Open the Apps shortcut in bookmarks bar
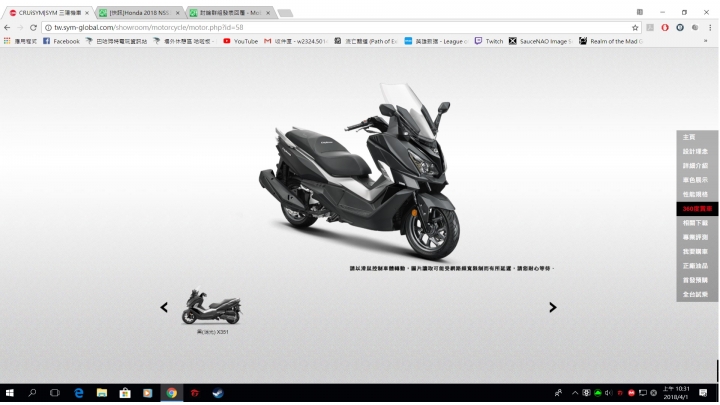Image resolution: width=720 pixels, height=405 pixels. pyautogui.click(x=20, y=41)
